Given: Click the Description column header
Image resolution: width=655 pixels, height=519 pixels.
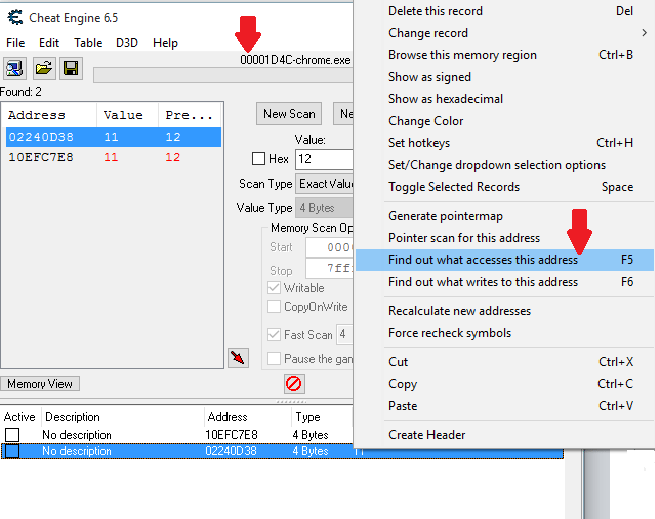Looking at the screenshot, I should click(123, 417).
